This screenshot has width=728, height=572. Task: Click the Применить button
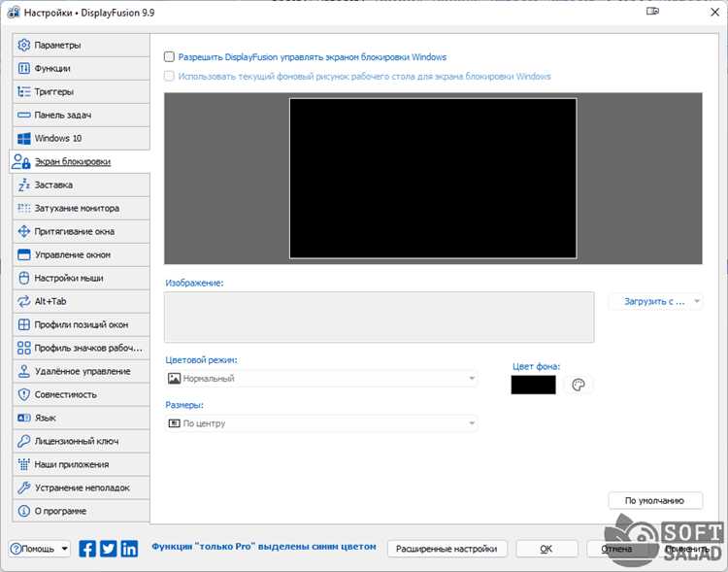click(x=686, y=549)
